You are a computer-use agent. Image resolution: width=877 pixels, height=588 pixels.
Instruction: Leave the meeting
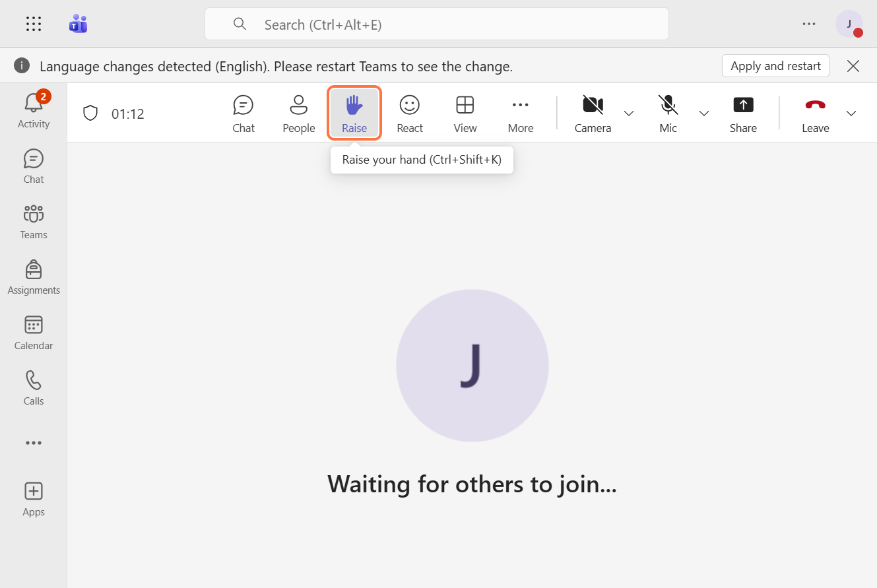pyautogui.click(x=815, y=114)
